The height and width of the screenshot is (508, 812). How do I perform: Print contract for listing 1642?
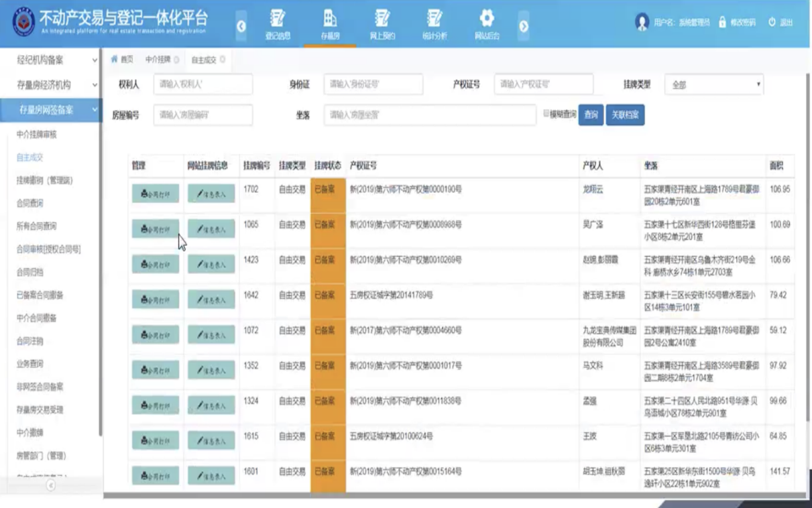coord(156,300)
